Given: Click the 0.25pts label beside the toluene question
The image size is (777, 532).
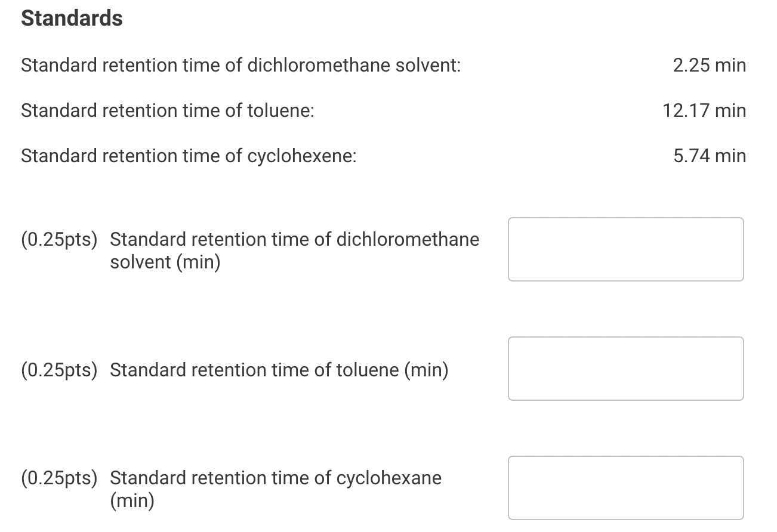Looking at the screenshot, I should click(x=59, y=370).
